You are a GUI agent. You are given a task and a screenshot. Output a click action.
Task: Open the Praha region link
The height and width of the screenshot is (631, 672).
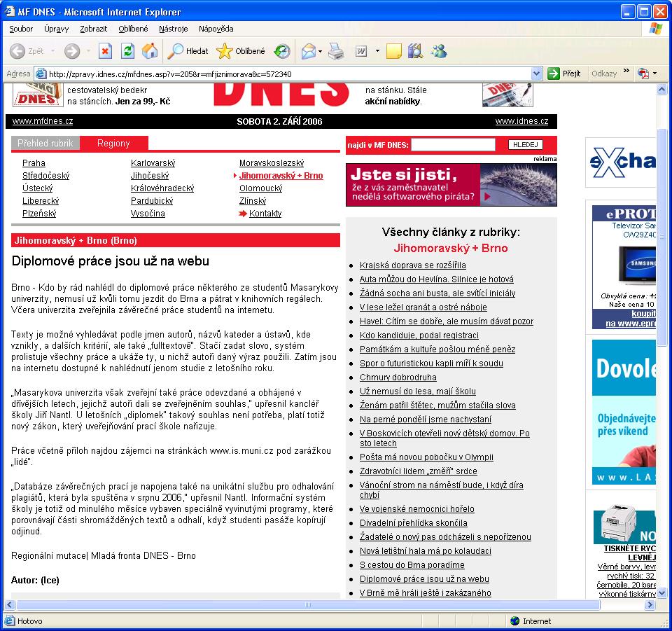pyautogui.click(x=34, y=163)
